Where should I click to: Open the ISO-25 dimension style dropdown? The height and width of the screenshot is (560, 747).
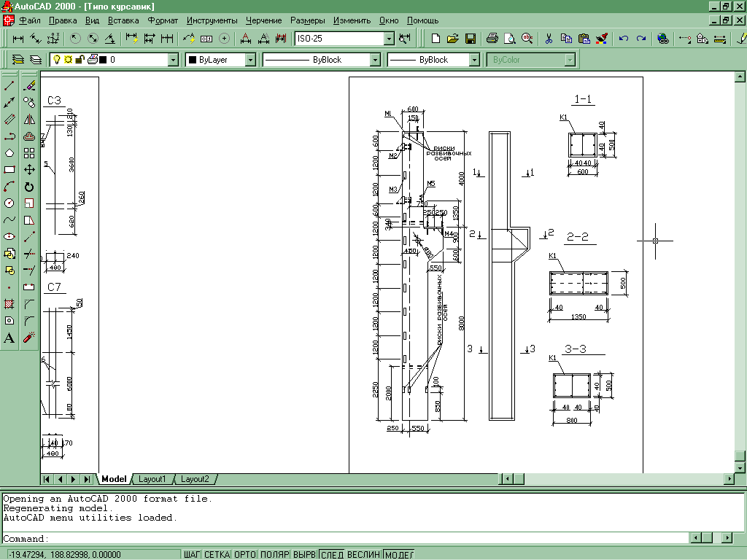click(388, 38)
